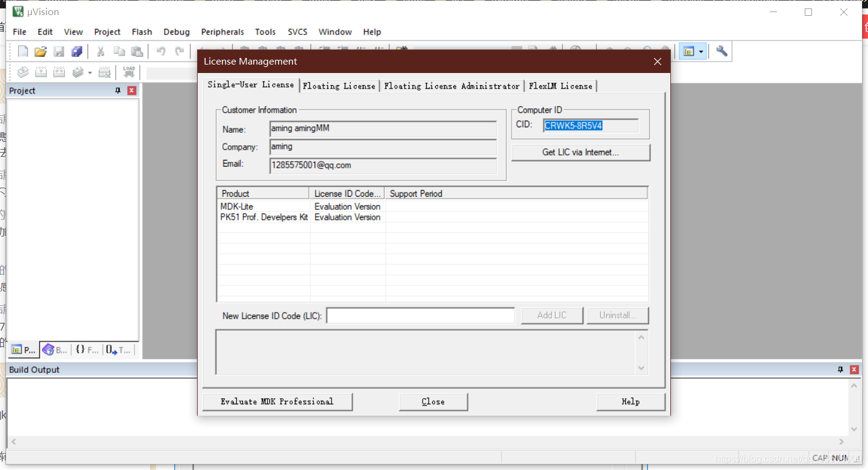This screenshot has height=470, width=868.
Task: Pin the Project panel
Action: pyautogui.click(x=118, y=91)
